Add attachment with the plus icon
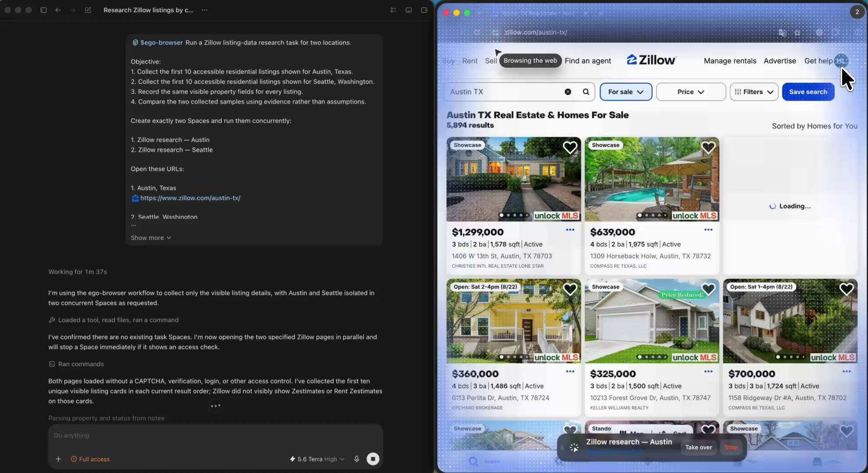 (x=58, y=459)
